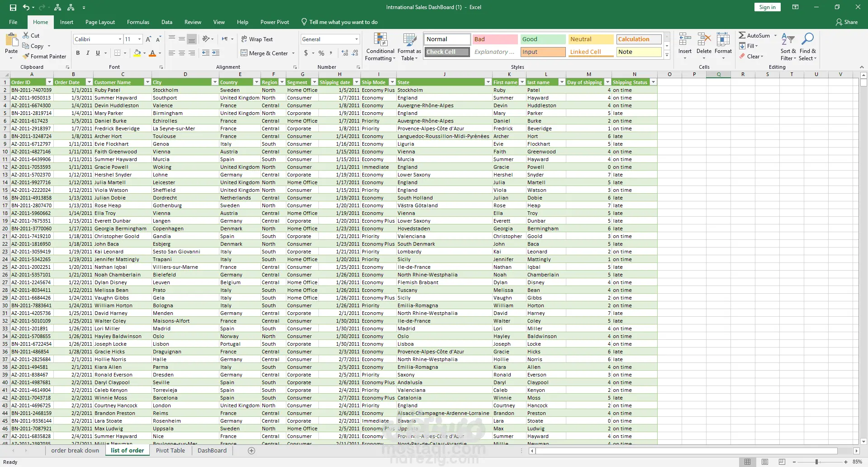Apply the Bad cell style swatch
This screenshot has width=868, height=467.
pos(495,39)
